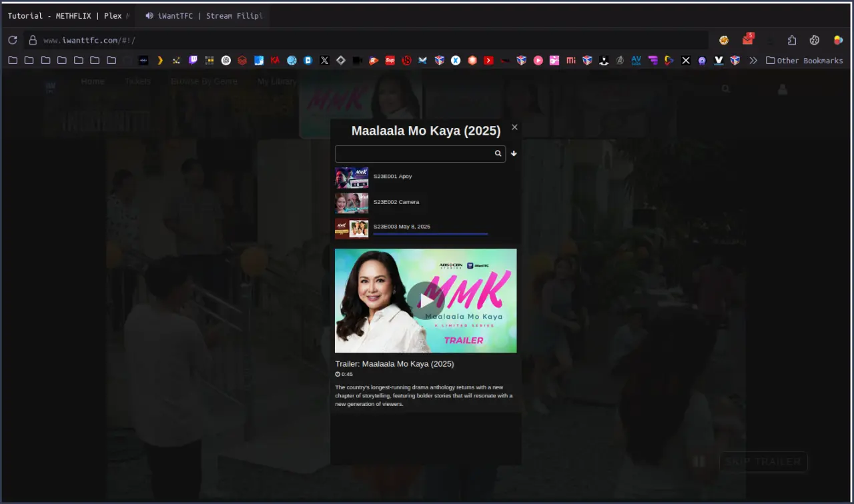The width and height of the screenshot is (854, 504).
Task: Open the red KA bookmark icon
Action: tap(275, 60)
